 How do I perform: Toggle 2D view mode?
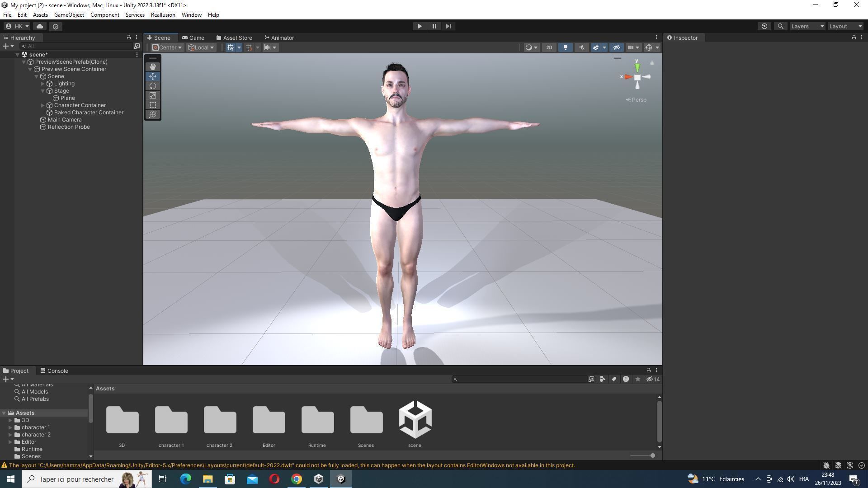[549, 47]
